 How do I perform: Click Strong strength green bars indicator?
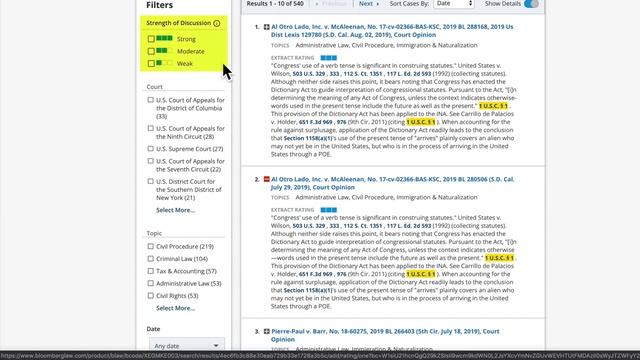164,38
